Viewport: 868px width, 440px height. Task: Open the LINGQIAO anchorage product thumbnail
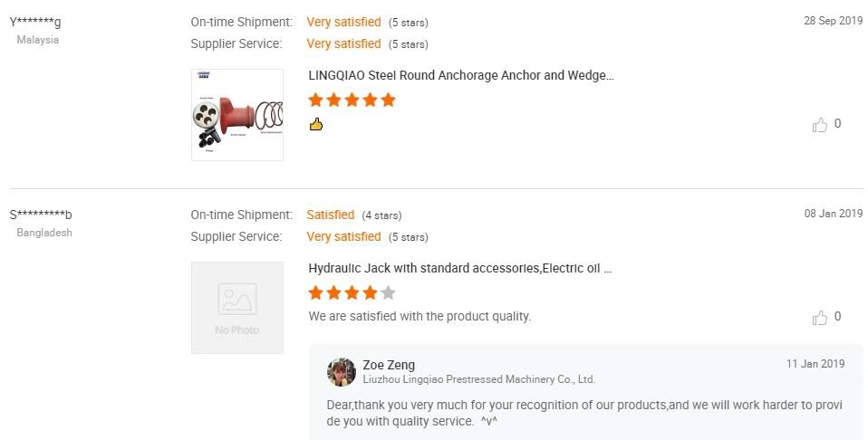click(x=237, y=115)
